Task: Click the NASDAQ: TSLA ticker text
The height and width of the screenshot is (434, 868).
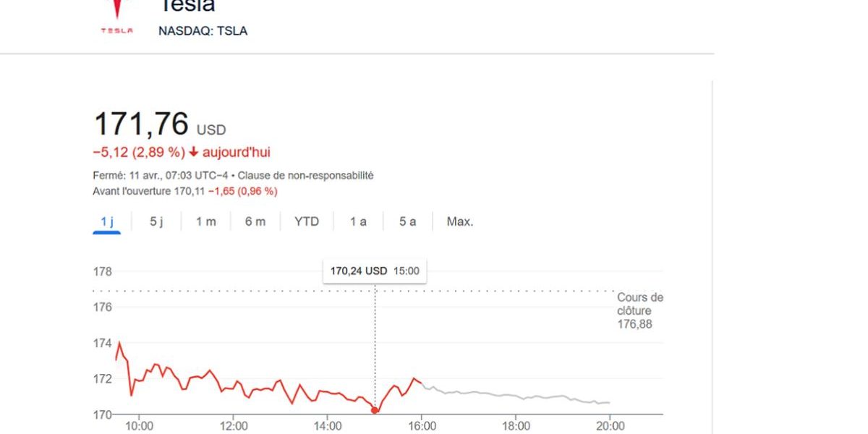Action: pos(203,31)
